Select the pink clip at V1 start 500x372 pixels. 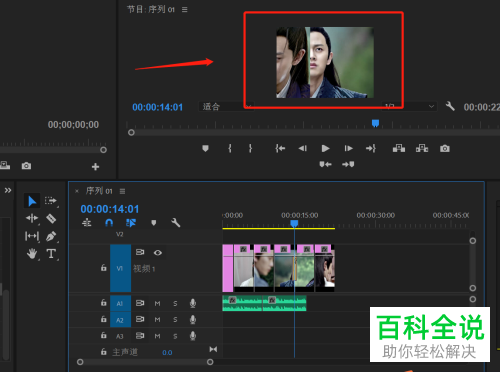228,268
